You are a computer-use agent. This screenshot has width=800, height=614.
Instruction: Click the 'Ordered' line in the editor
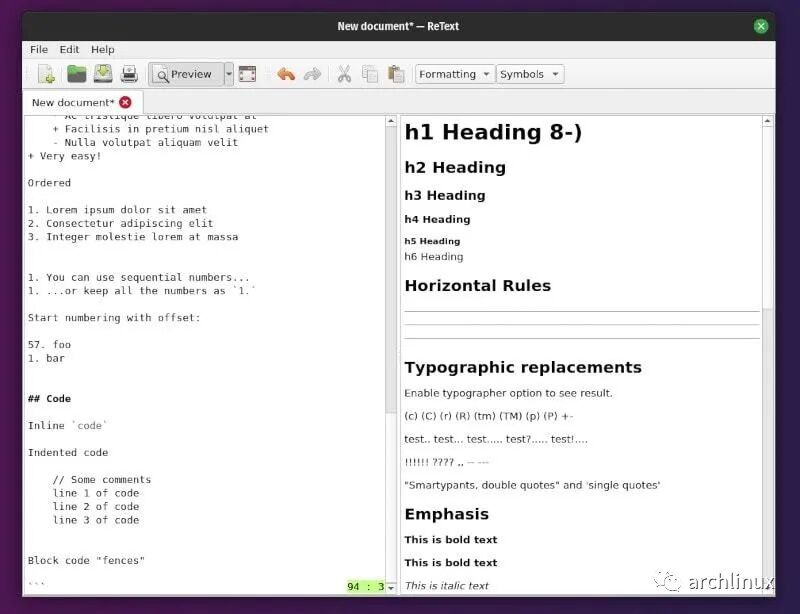pos(49,183)
